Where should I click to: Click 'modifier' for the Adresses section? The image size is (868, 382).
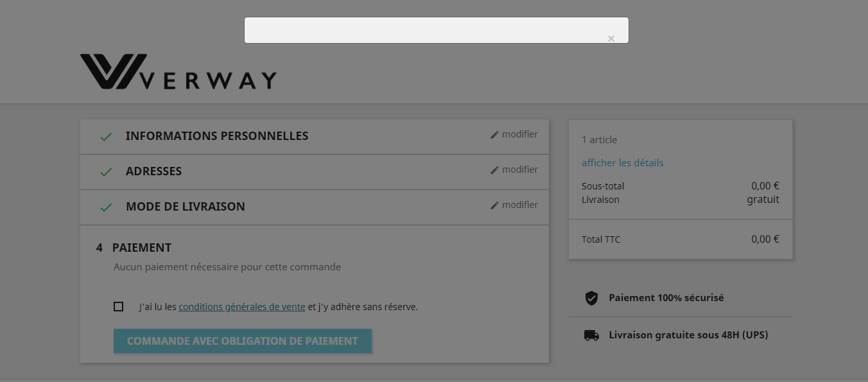click(520, 169)
